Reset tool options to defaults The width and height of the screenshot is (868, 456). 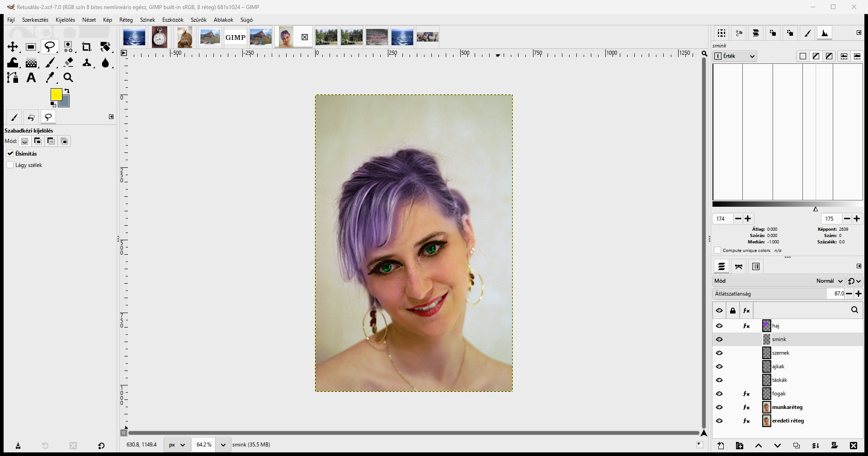tap(101, 446)
